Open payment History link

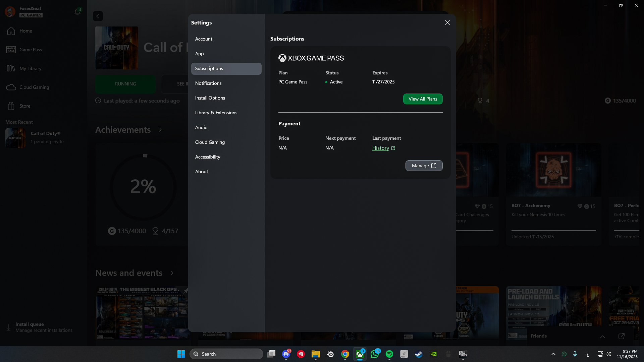[x=384, y=148]
